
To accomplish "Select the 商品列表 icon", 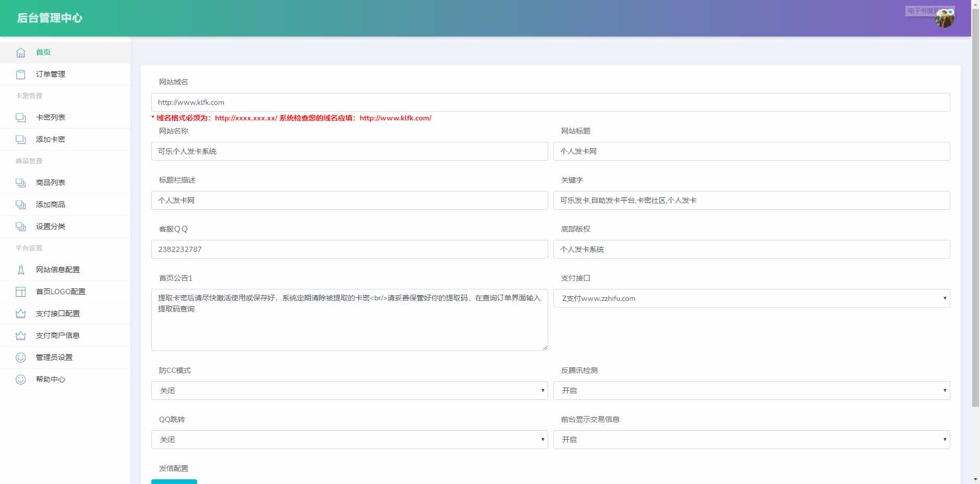I will point(21,183).
